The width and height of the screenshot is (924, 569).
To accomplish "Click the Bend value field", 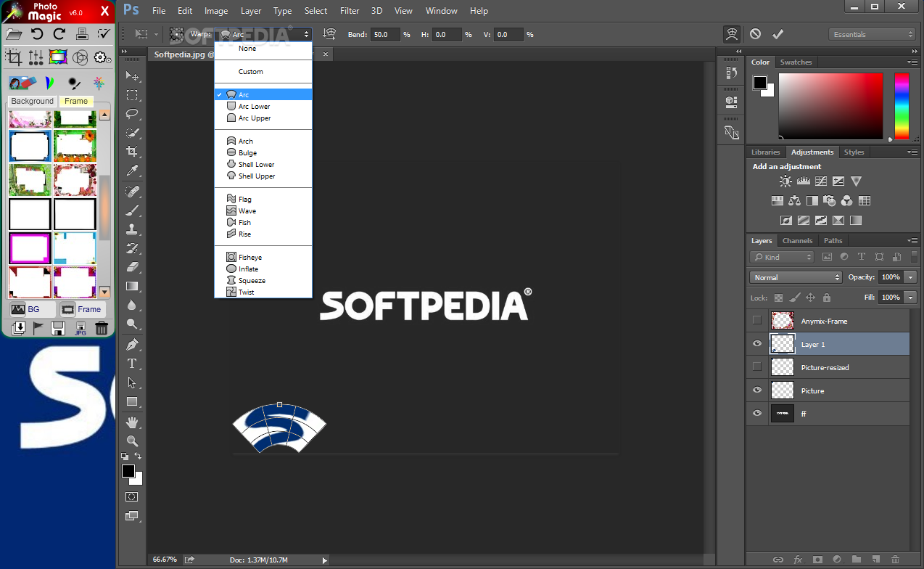I will point(385,34).
